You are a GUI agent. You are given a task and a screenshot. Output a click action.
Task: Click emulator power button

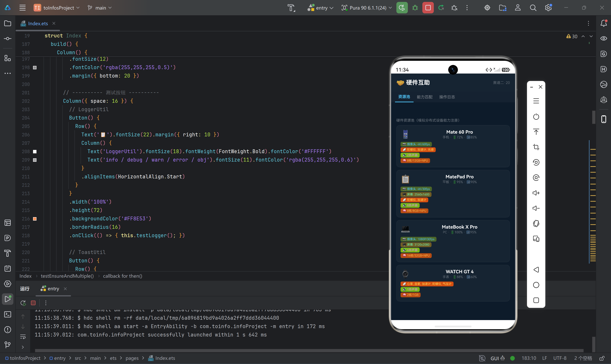(x=536, y=116)
